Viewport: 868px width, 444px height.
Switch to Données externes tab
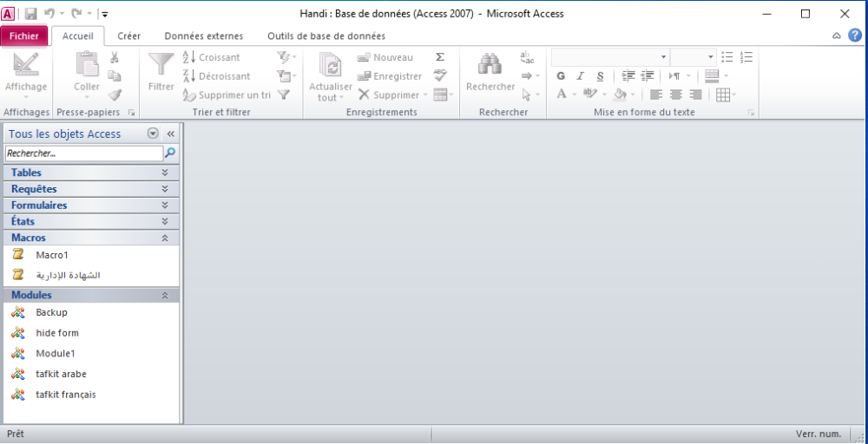tap(204, 36)
